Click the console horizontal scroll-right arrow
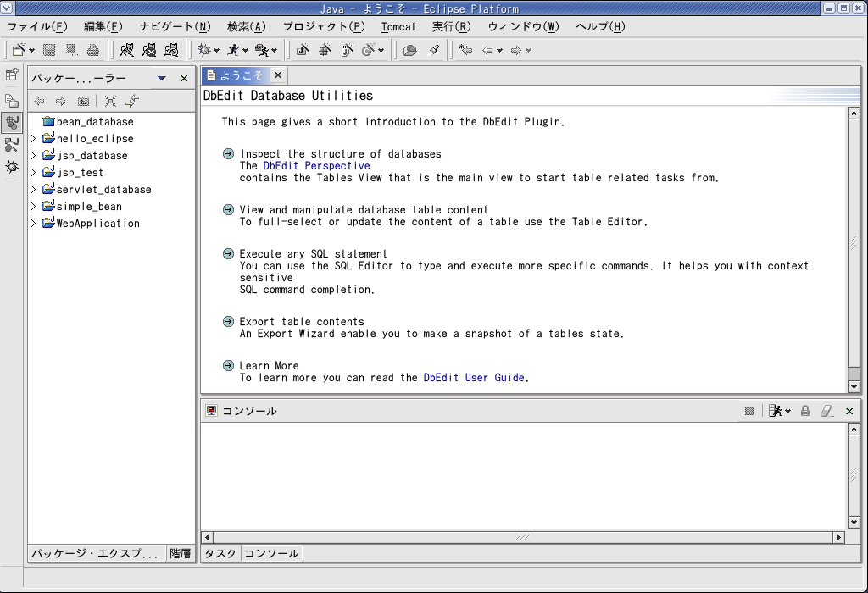868x593 pixels. [838, 537]
